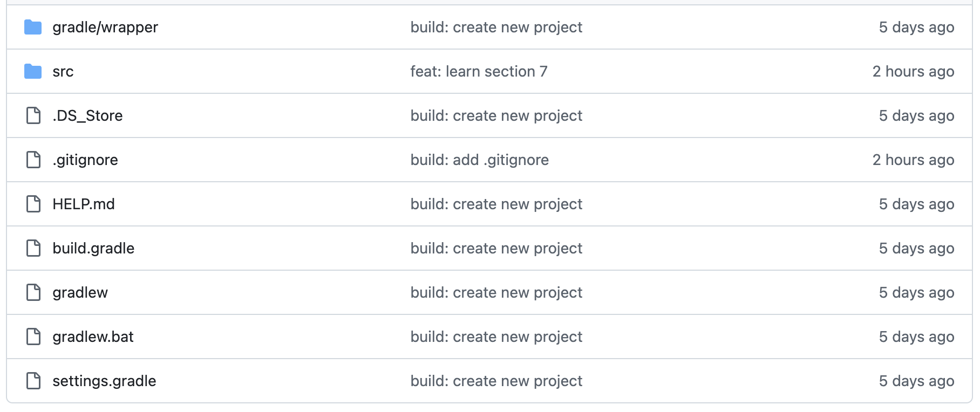Image resolution: width=980 pixels, height=412 pixels.
Task: Click the gradlew.bat file icon
Action: coord(33,337)
